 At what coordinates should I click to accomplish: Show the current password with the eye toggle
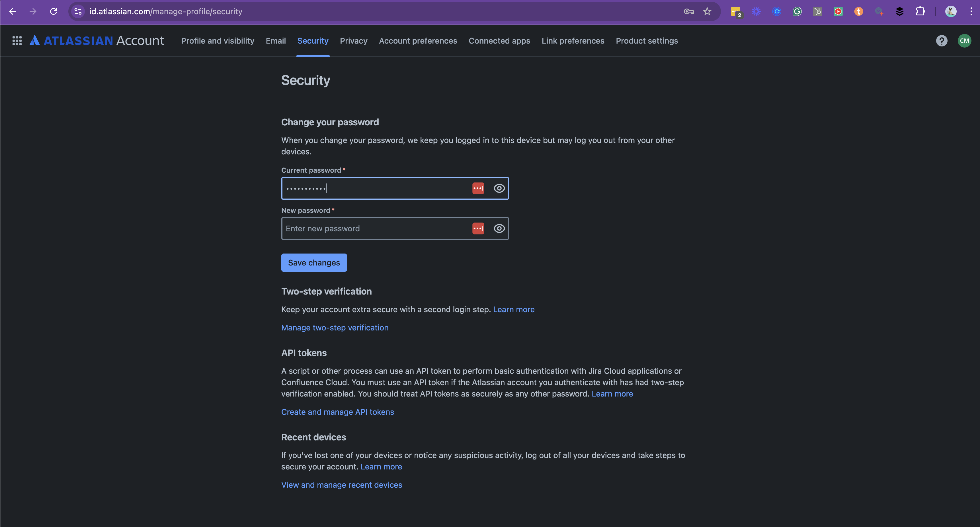(x=499, y=188)
